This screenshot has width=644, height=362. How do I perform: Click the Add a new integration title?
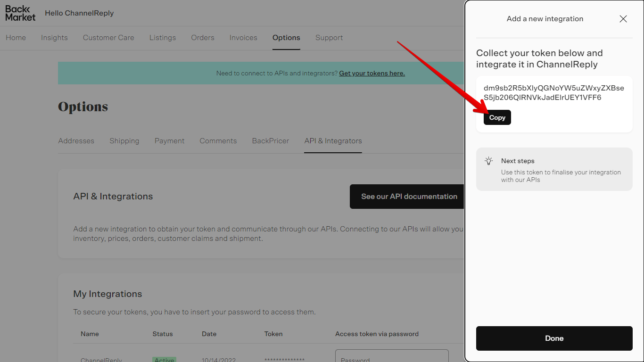[x=545, y=19]
